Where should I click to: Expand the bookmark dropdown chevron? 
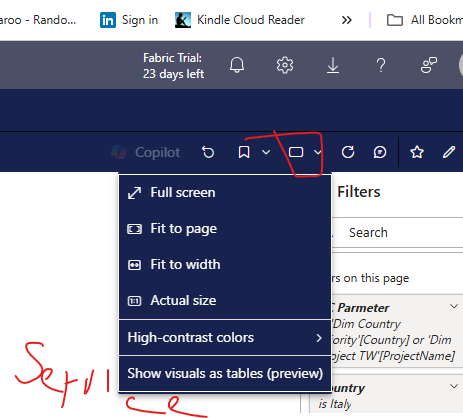click(x=266, y=152)
